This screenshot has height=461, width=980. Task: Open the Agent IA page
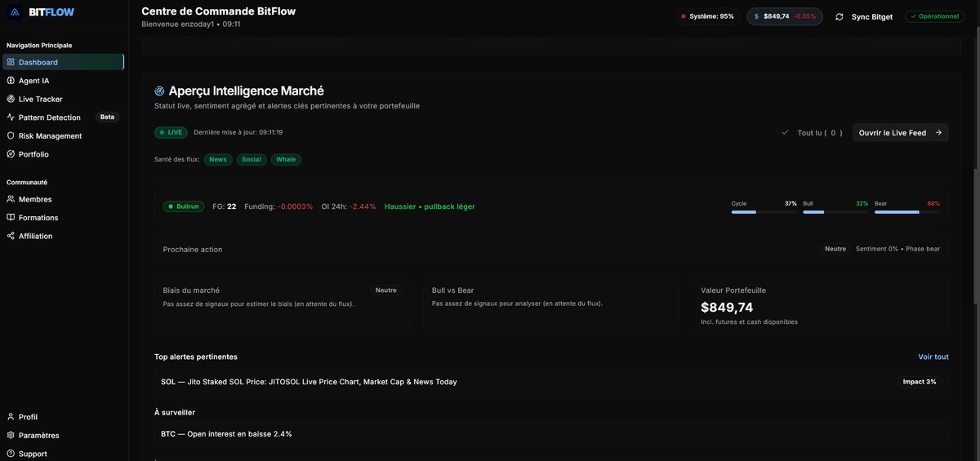point(63,81)
